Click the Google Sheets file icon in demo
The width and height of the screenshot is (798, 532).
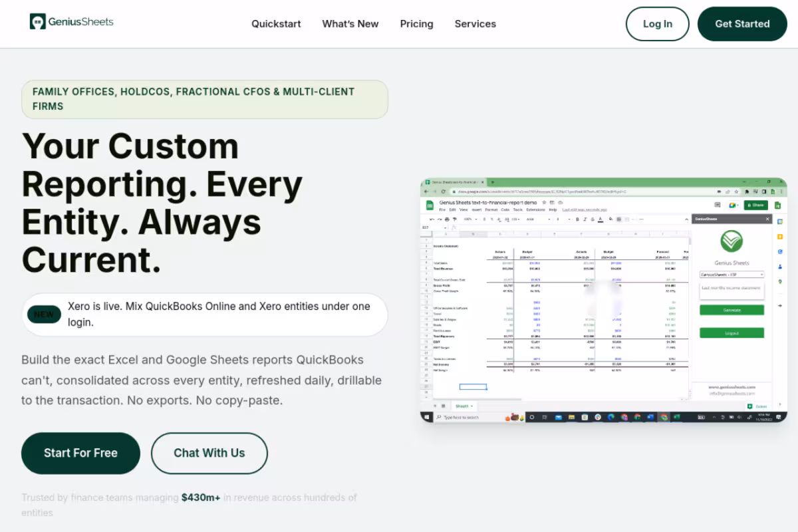click(430, 205)
